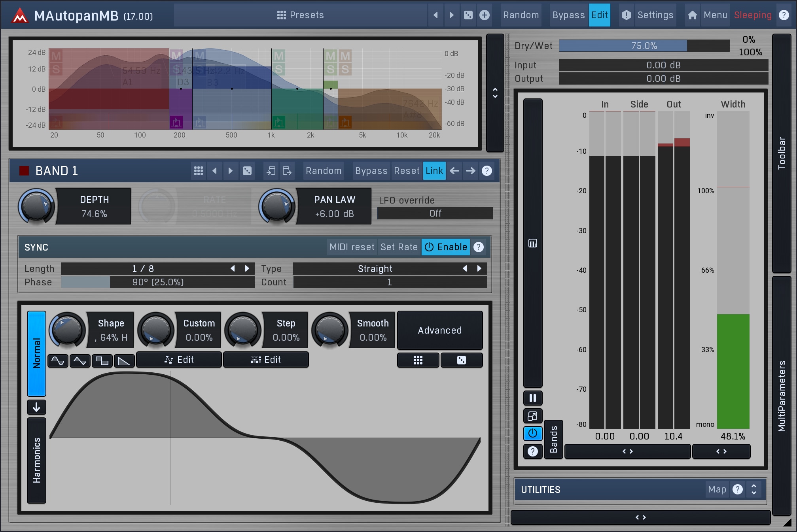Choose the sawtooth wave shape icon

click(124, 360)
